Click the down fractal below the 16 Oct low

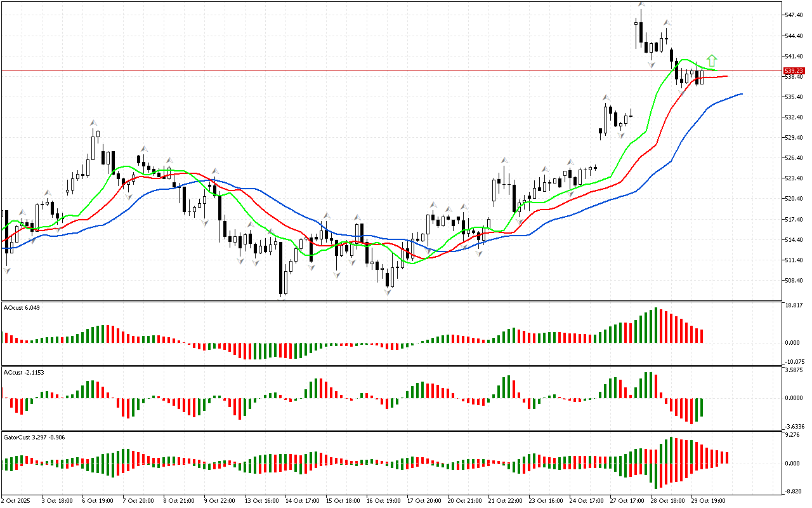point(386,293)
